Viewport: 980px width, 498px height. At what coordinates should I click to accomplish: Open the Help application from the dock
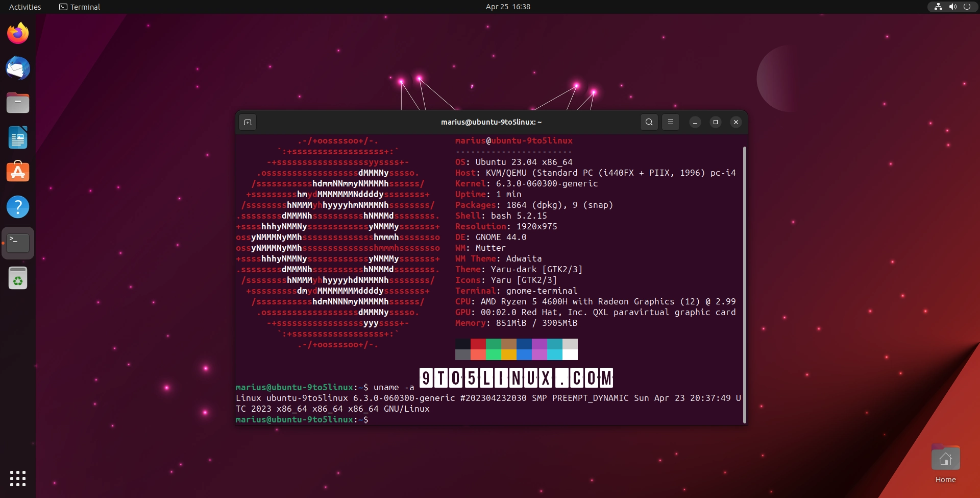(x=18, y=207)
